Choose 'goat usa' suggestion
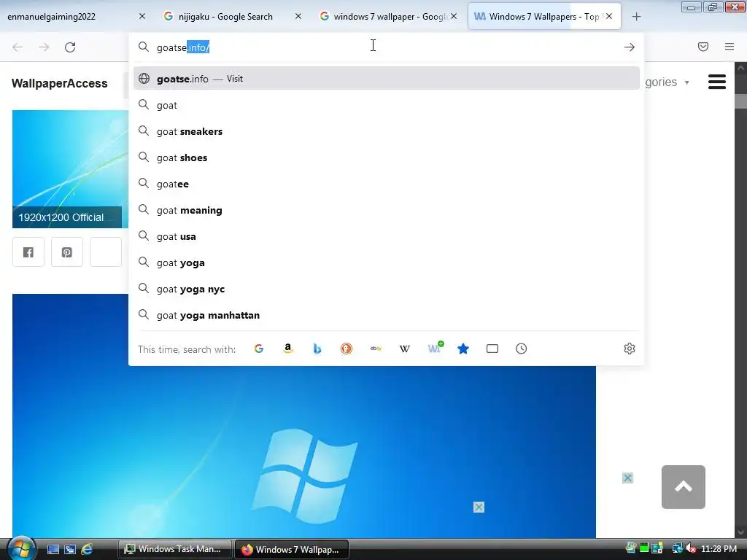This screenshot has width=747, height=560. pyautogui.click(x=387, y=236)
